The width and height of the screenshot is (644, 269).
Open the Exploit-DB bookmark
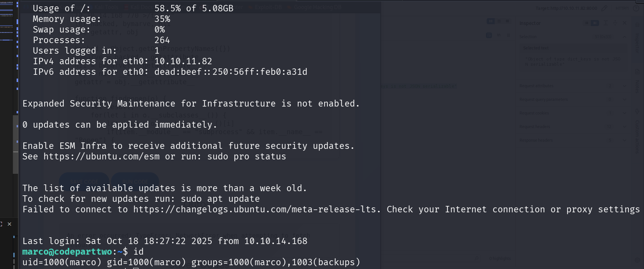click(268, 7)
